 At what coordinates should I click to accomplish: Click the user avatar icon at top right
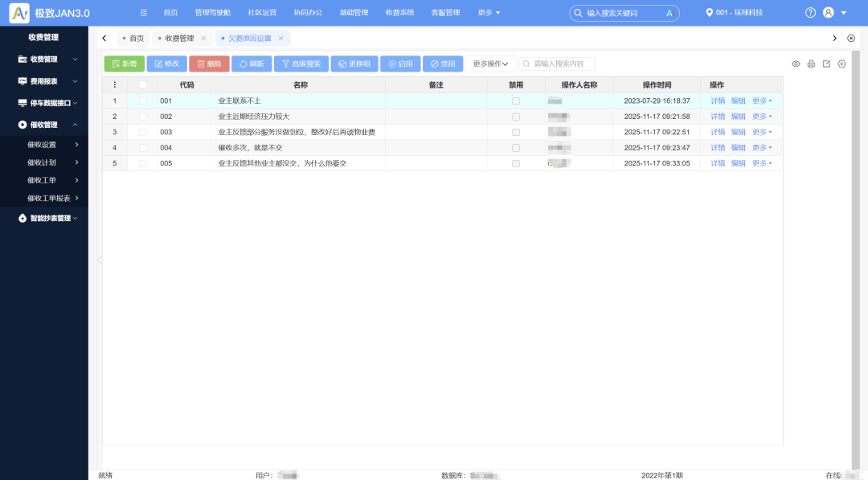(x=829, y=12)
